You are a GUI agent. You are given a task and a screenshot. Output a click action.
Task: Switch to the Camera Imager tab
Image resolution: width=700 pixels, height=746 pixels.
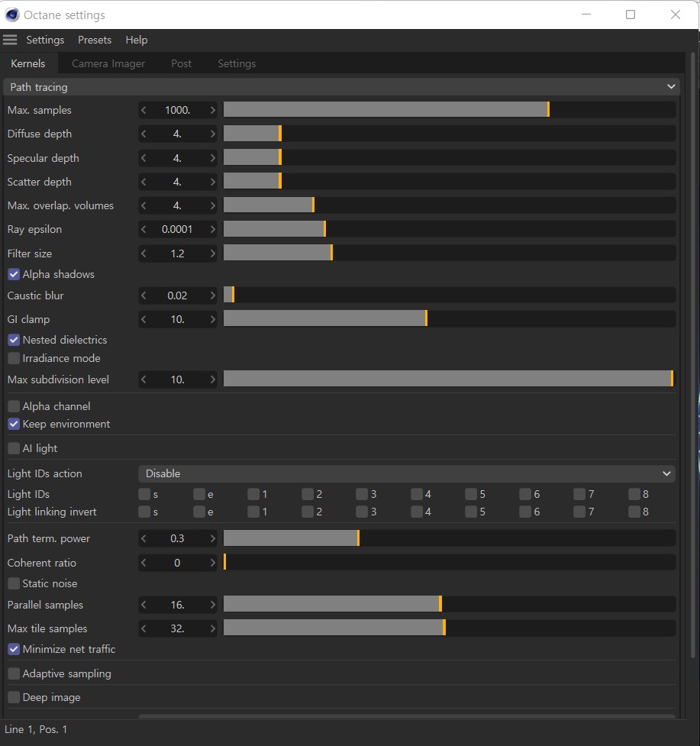coord(108,63)
